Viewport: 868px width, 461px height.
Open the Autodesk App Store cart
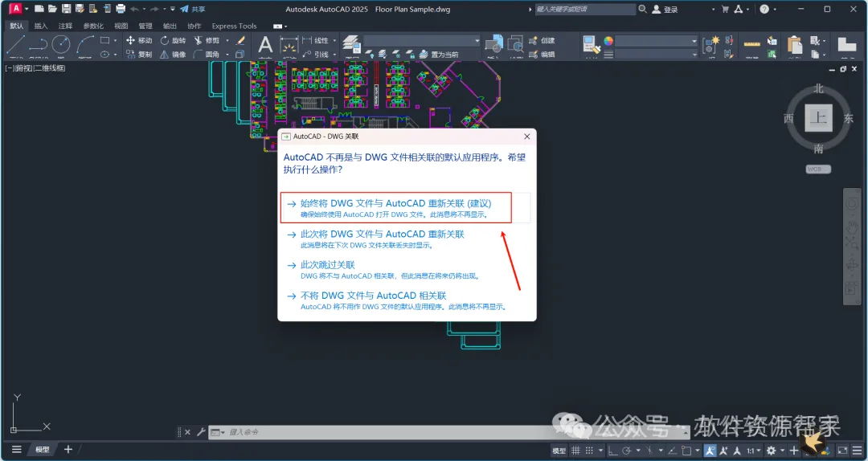[x=725, y=9]
